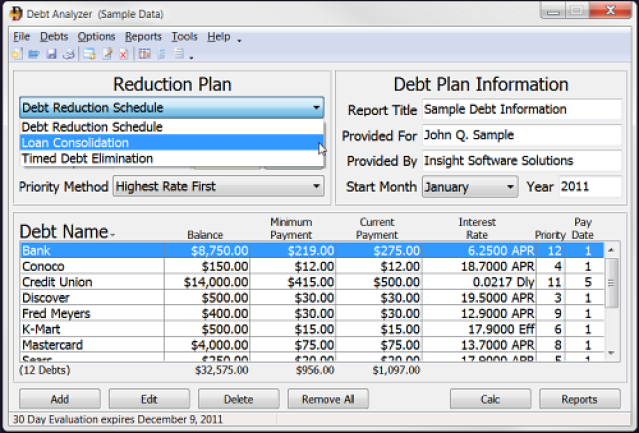Click the Print toolbar icon
Image resolution: width=639 pixels, height=433 pixels.
(68, 54)
